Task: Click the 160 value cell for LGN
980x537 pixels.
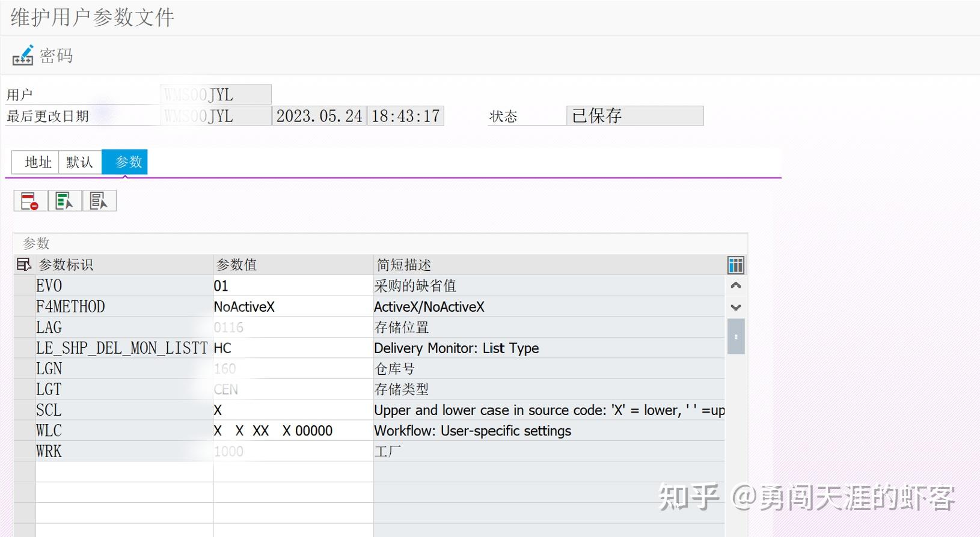Action: (293, 368)
